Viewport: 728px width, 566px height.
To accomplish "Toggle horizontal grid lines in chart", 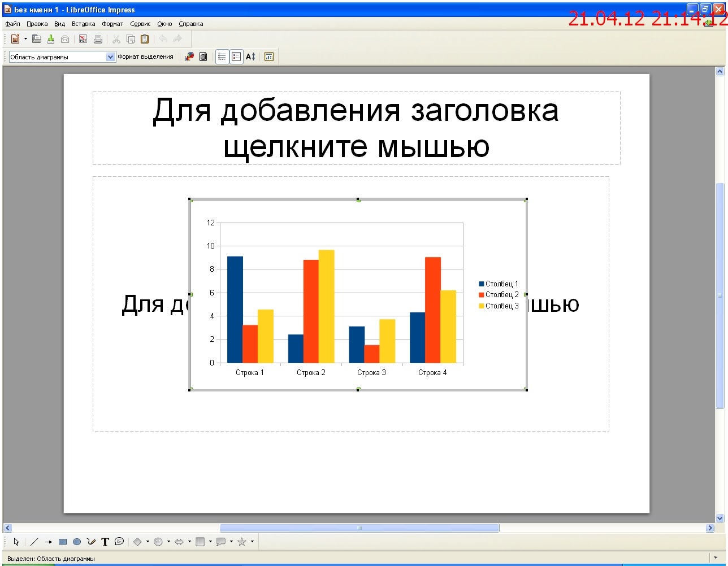I will pyautogui.click(x=222, y=56).
